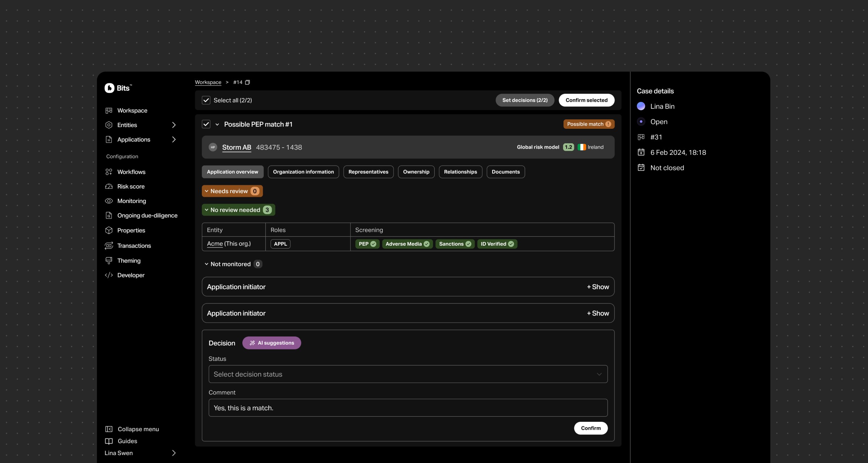Open the Storm AB entity link

tap(237, 147)
